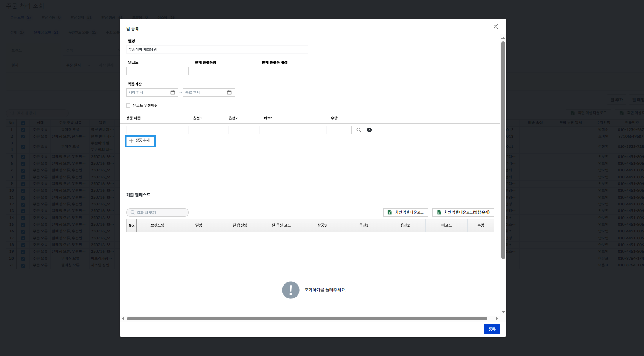Click 화면 엑셀 다운로드 button in dialog

[405, 212]
